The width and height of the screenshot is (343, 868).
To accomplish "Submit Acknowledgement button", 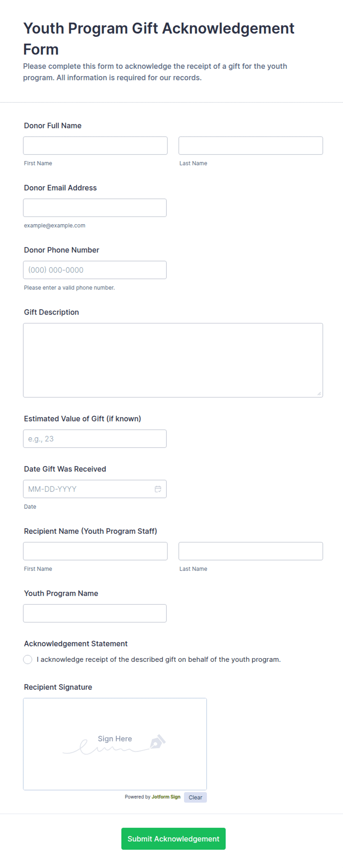I will point(173,839).
